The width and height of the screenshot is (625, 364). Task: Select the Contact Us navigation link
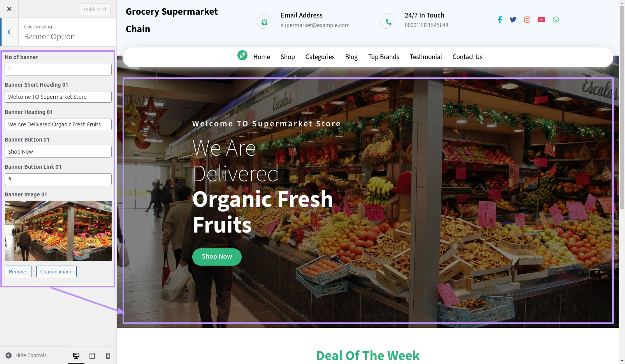tap(467, 57)
